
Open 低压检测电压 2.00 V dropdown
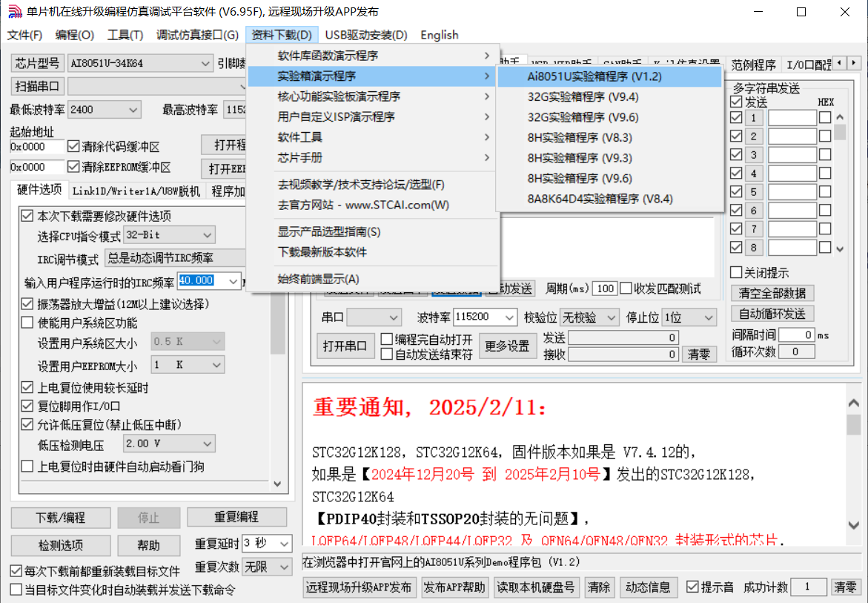(170, 444)
